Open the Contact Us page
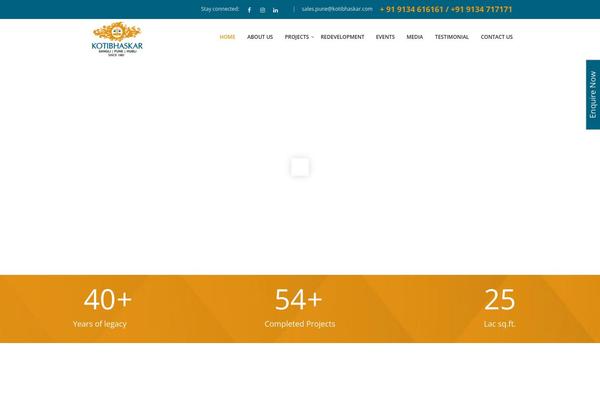 click(496, 37)
